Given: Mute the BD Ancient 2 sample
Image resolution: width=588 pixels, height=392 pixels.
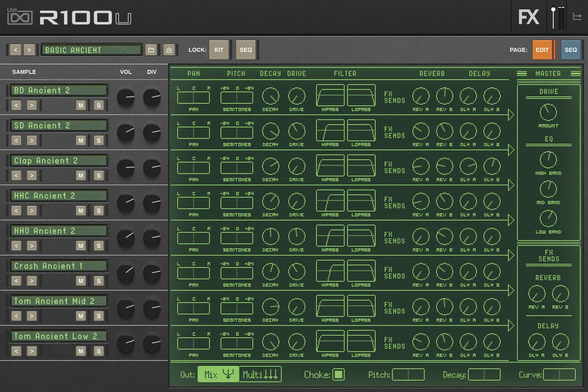Looking at the screenshot, I should [81, 105].
